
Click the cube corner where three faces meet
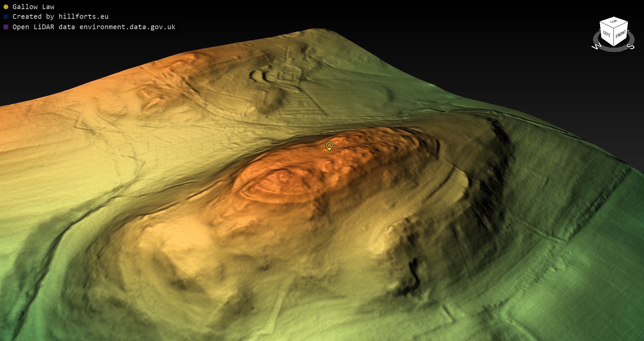[x=614, y=29]
